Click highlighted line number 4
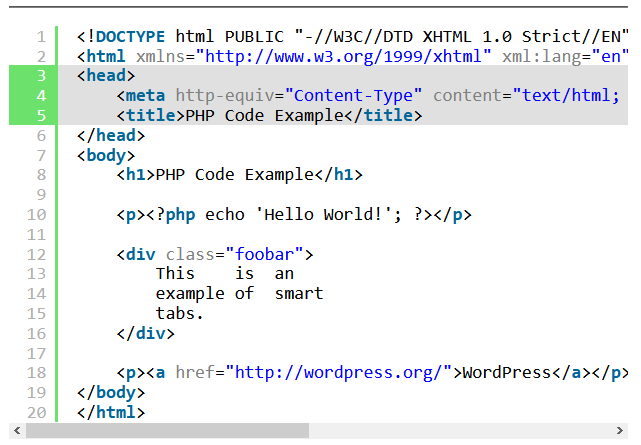 (41, 96)
